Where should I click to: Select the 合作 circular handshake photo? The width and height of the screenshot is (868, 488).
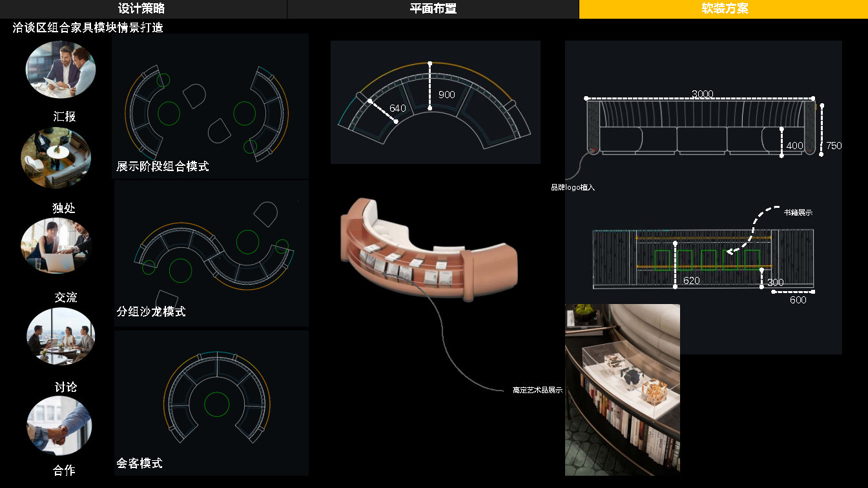coord(59,425)
